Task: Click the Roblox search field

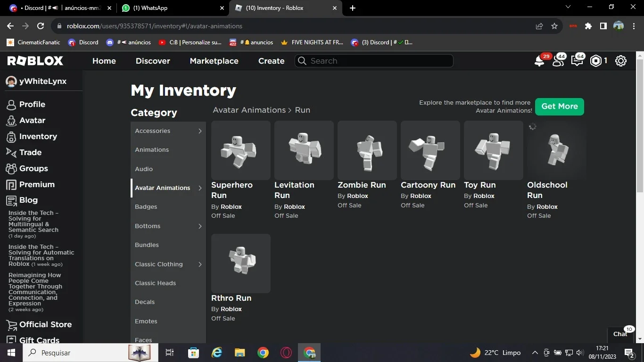Action: [374, 61]
